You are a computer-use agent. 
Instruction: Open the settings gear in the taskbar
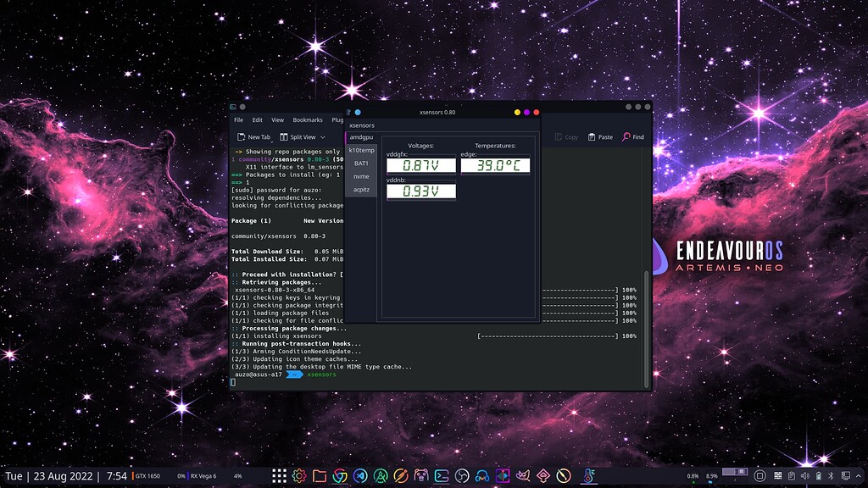click(x=299, y=475)
